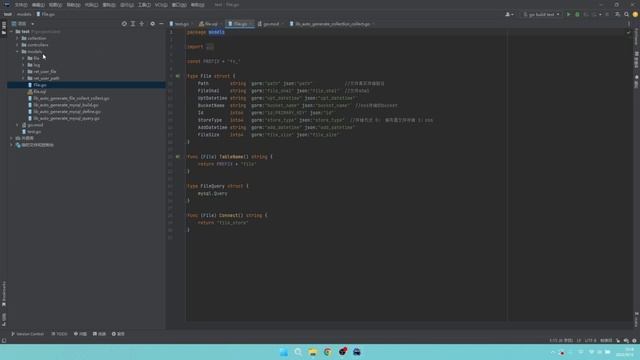Image resolution: width=640 pixels, height=360 pixels.
Task: Select File.go in the project tree
Action: tap(40, 85)
